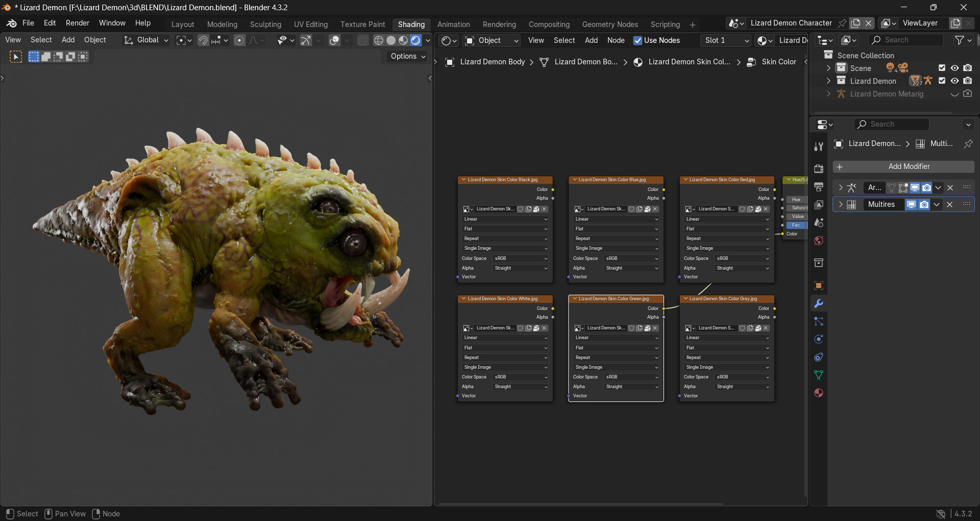Open the Physics properties tab
This screenshot has width=980, height=521.
point(819,339)
